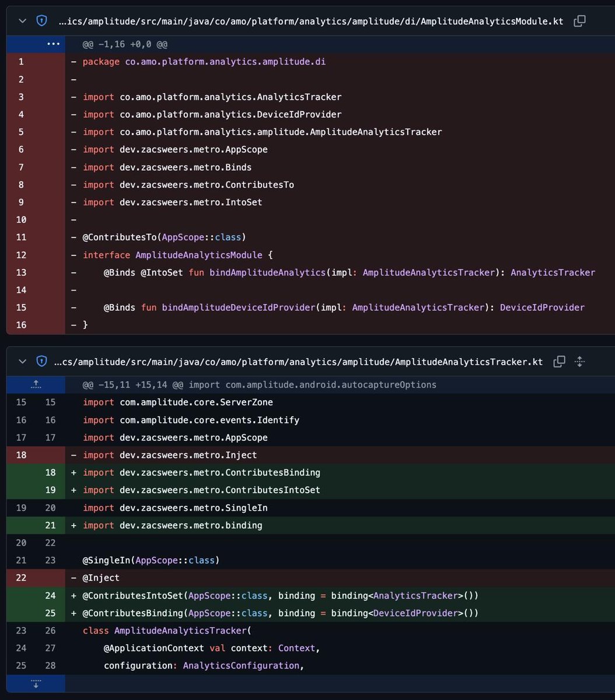The width and height of the screenshot is (615, 700).
Task: Click the 'package co.amo.platform.analytics.amplitude.di' line
Action: coord(204,62)
